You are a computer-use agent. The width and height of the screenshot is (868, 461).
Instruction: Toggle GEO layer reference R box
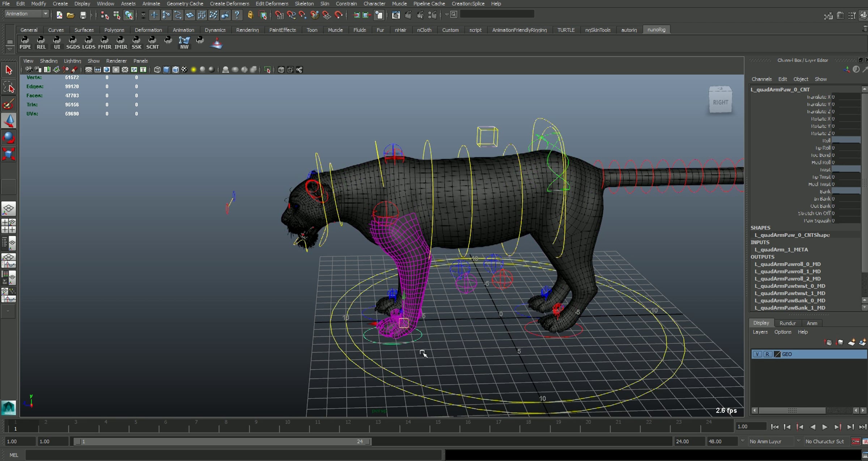[x=767, y=354]
